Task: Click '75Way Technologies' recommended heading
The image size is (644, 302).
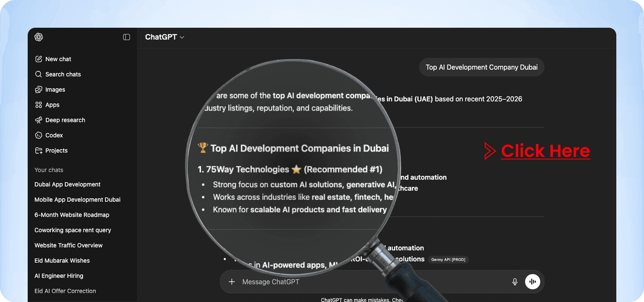Action: point(290,169)
